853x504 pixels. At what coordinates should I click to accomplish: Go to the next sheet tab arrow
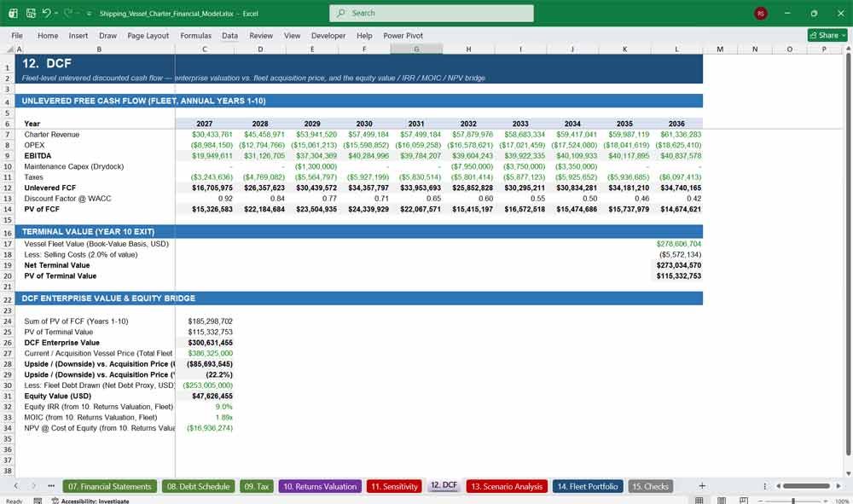(34, 486)
